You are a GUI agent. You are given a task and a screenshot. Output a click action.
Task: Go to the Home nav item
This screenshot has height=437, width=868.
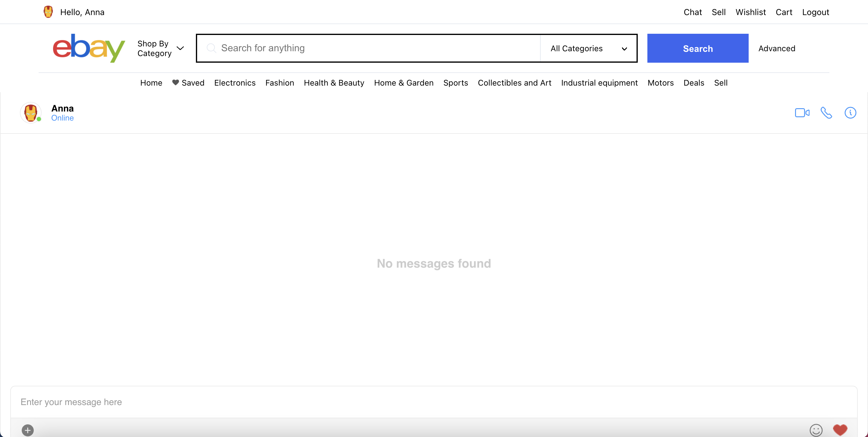[x=151, y=83]
